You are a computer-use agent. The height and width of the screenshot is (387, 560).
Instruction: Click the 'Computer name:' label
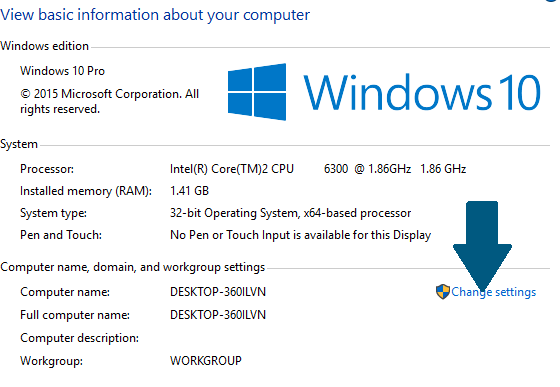pyautogui.click(x=65, y=292)
